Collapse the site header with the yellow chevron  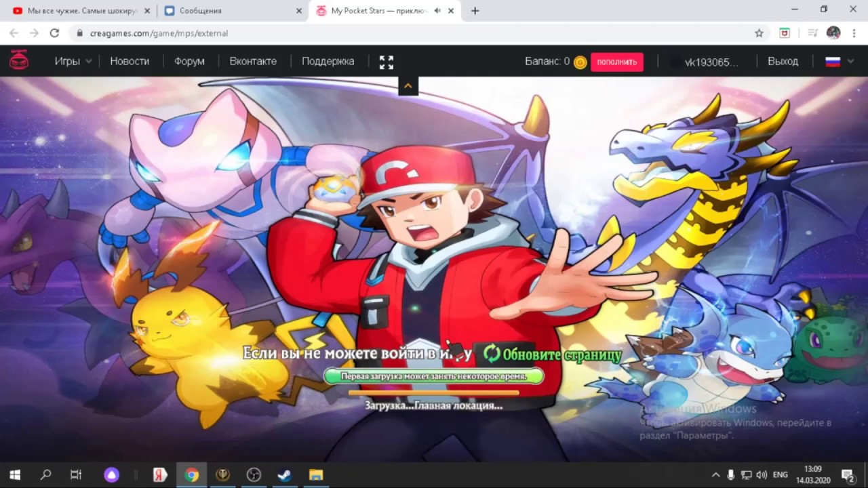tap(408, 86)
